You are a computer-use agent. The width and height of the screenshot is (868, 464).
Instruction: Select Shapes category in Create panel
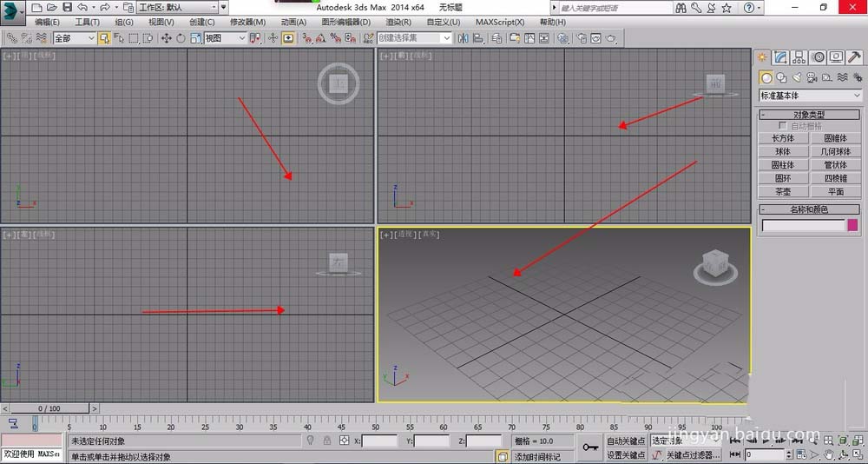point(781,77)
